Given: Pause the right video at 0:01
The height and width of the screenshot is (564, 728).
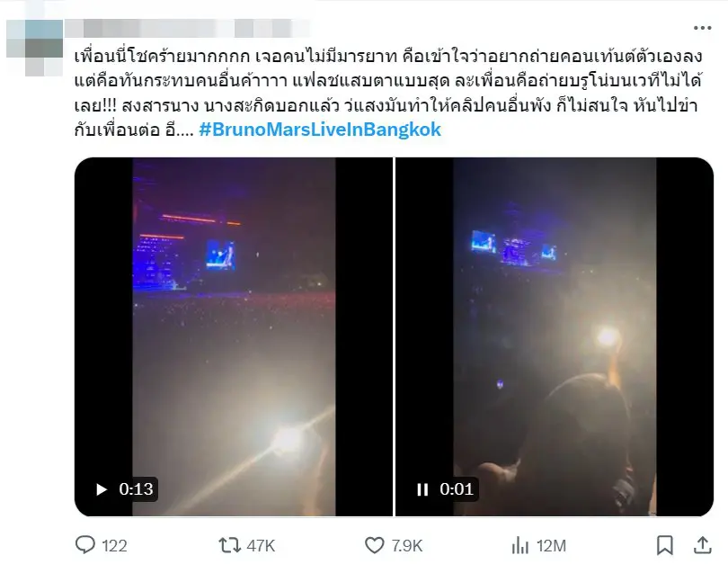Looking at the screenshot, I should [422, 489].
